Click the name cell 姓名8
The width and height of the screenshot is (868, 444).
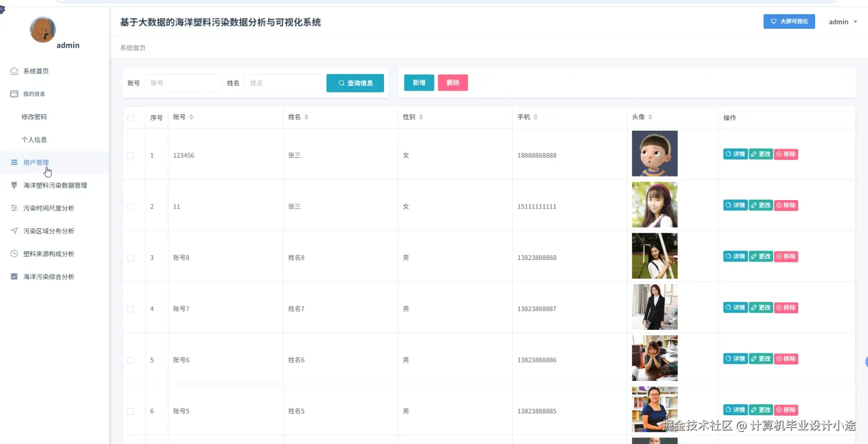(x=296, y=258)
